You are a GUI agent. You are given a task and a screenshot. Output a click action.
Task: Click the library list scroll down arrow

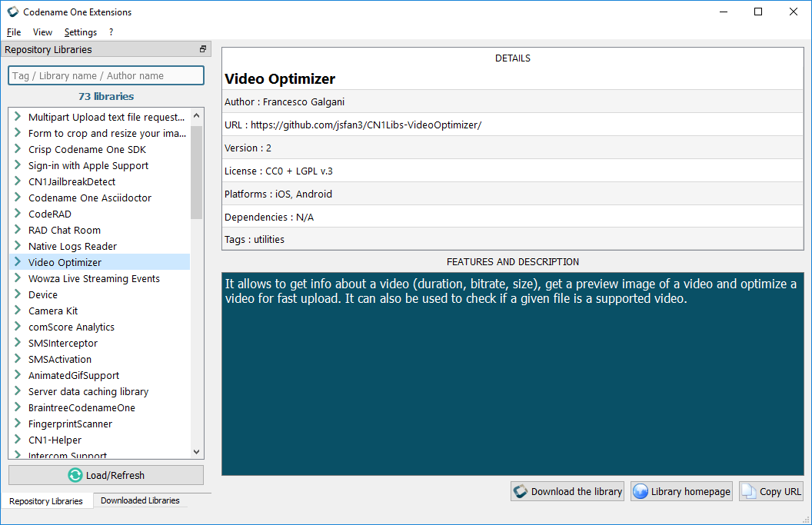pyautogui.click(x=196, y=451)
